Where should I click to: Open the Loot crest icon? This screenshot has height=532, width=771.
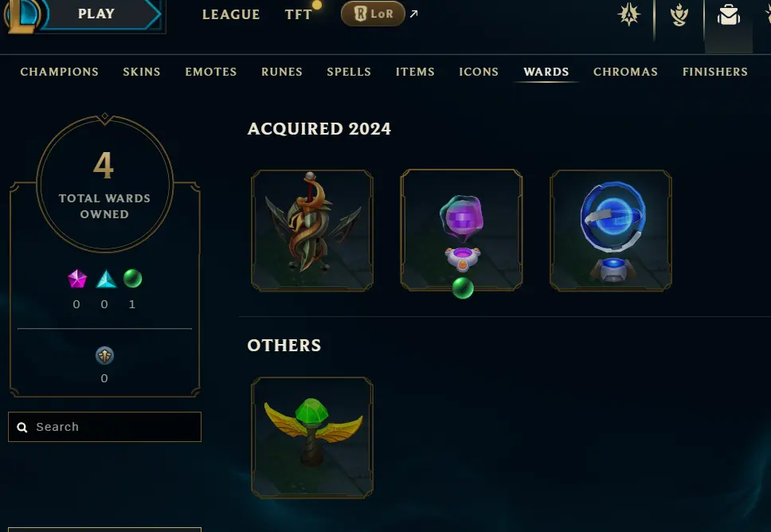point(679,15)
